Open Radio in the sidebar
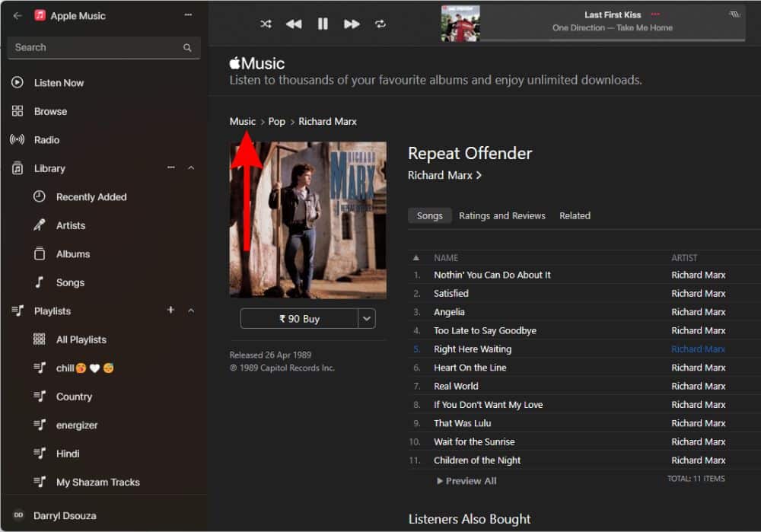The image size is (761, 532). [x=46, y=140]
